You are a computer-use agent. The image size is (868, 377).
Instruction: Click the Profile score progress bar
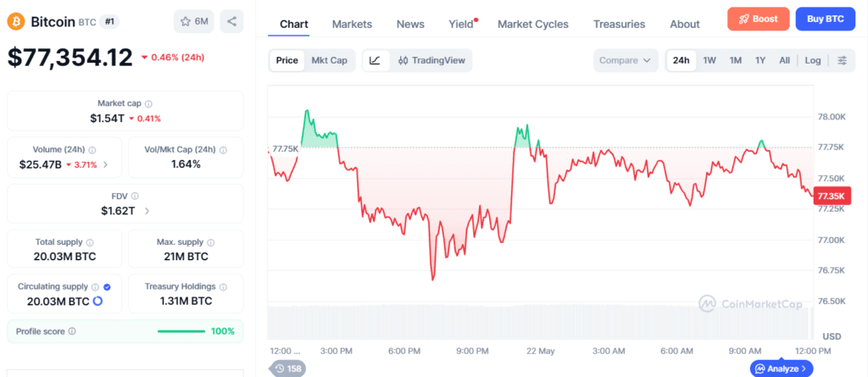[181, 331]
